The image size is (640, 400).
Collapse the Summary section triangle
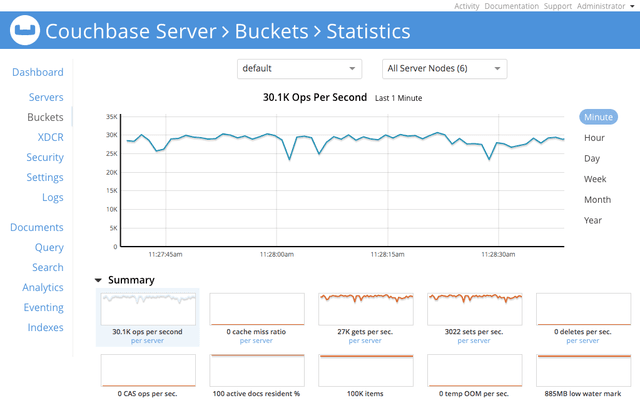click(98, 280)
